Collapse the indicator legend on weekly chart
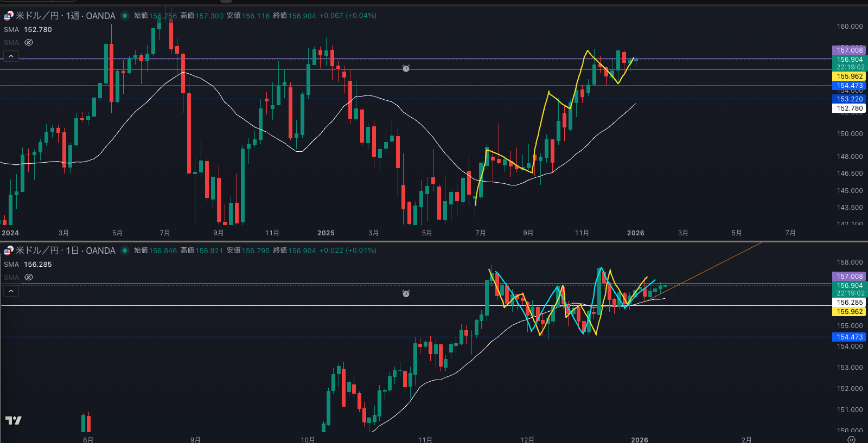The height and width of the screenshot is (443, 868). tap(11, 56)
